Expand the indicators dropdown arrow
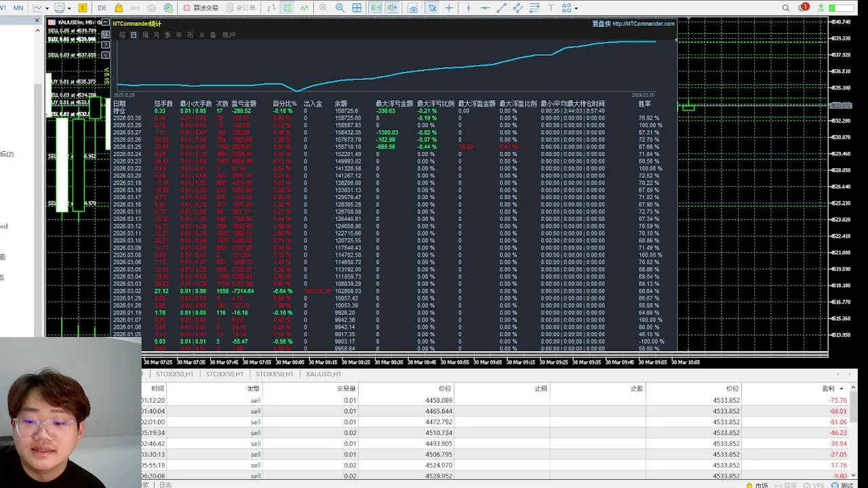The width and height of the screenshot is (868, 488). click(x=69, y=8)
